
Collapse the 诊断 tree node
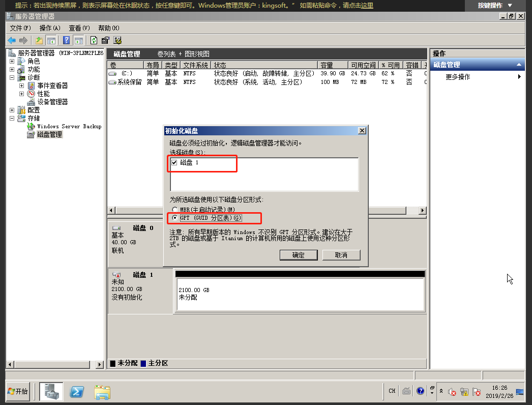tap(12, 77)
